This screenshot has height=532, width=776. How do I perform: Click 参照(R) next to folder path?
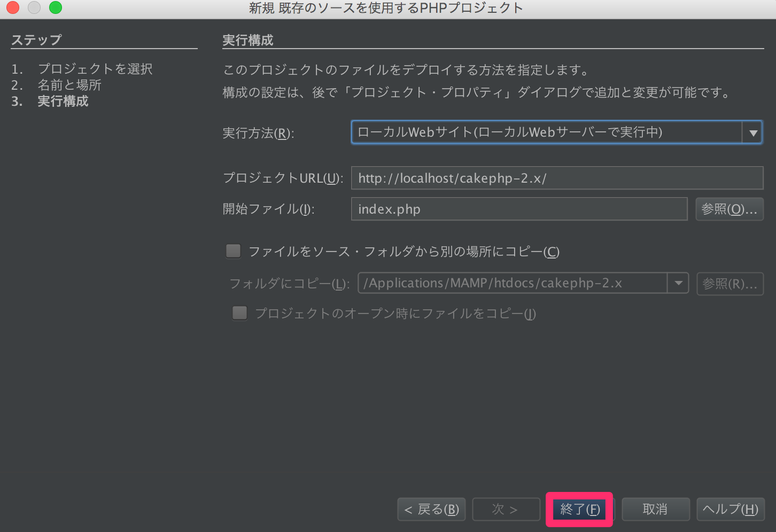click(x=730, y=284)
